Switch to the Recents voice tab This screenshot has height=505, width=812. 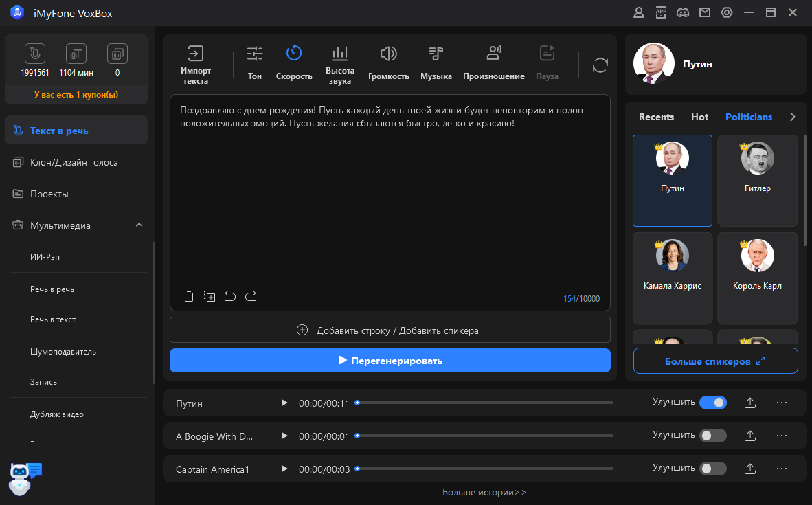coord(656,117)
